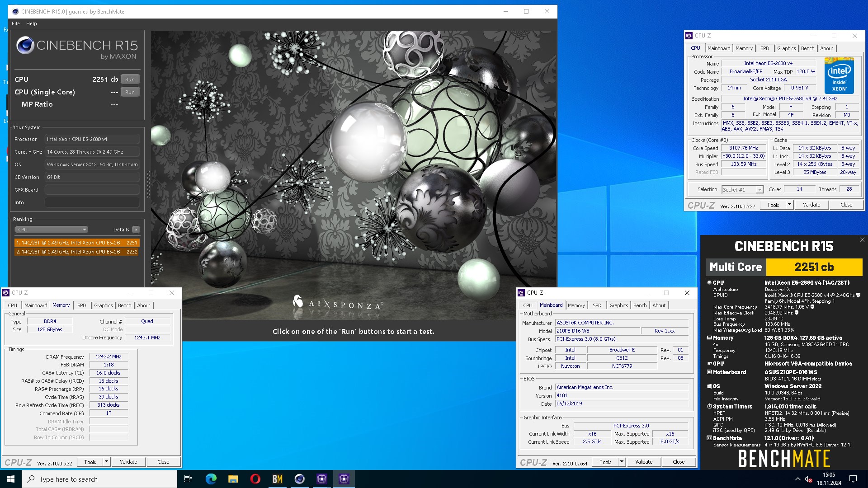
Task: Open Graphics tab in top-right CPU-Z
Action: click(x=786, y=48)
